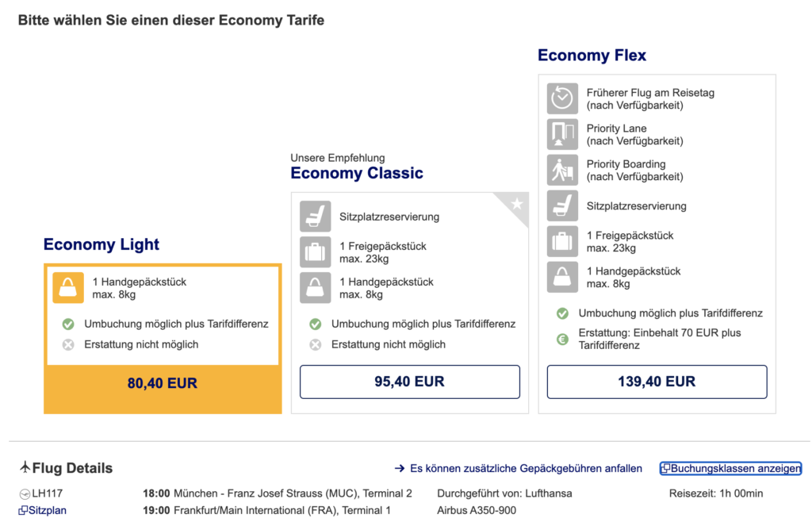Click the Priority Lane gate icon
The height and width of the screenshot is (522, 812).
click(x=562, y=134)
